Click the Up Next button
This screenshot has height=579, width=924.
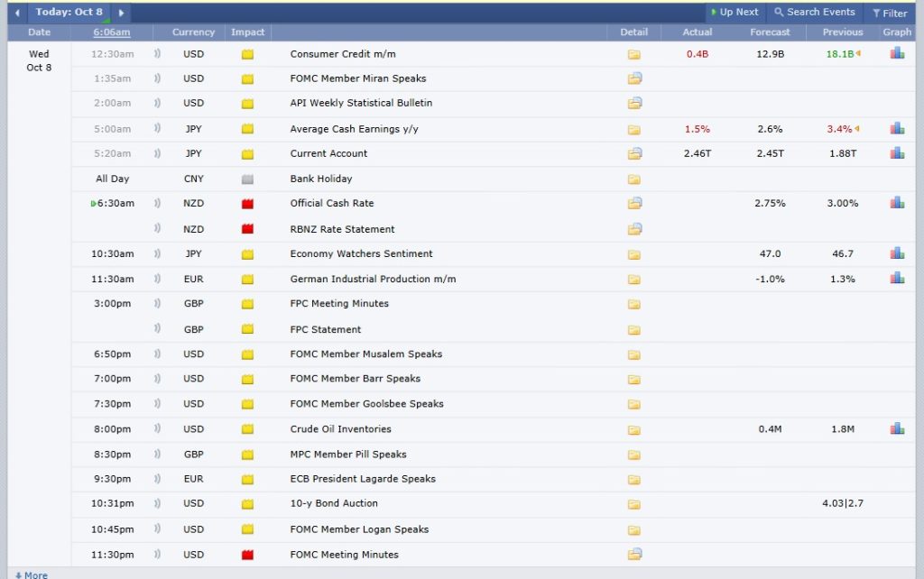click(734, 13)
